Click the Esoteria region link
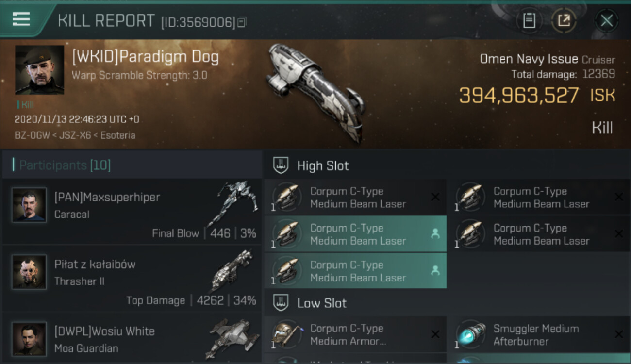Viewport: 631px width, 364px height. point(118,135)
